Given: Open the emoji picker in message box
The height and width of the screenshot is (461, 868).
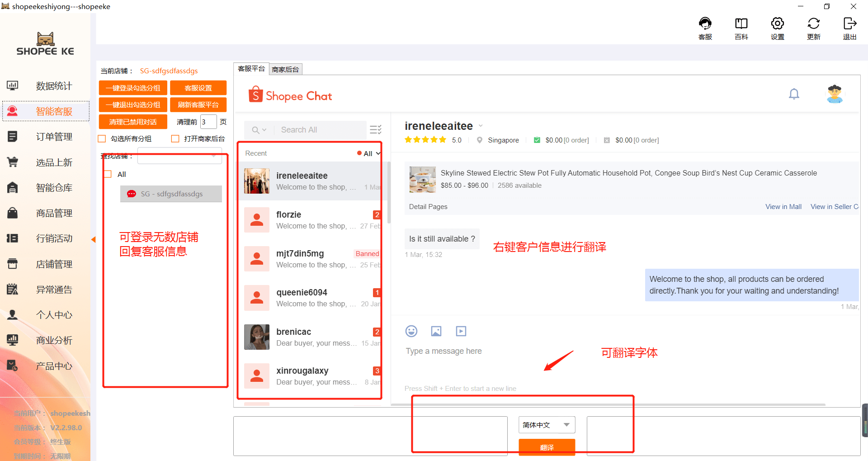Looking at the screenshot, I should pyautogui.click(x=411, y=331).
